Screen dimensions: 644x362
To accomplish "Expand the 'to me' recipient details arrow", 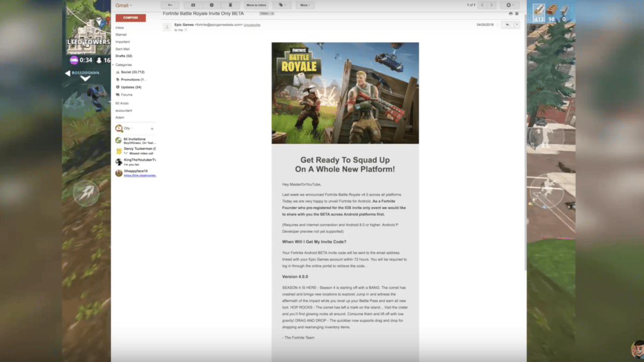I will pyautogui.click(x=186, y=30).
